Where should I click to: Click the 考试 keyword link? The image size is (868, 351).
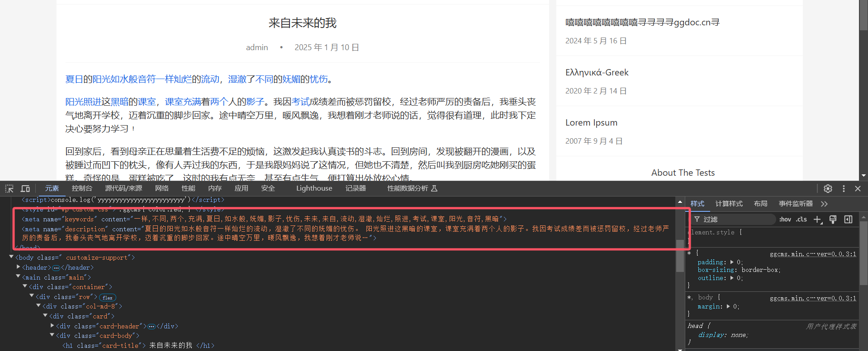point(300,102)
